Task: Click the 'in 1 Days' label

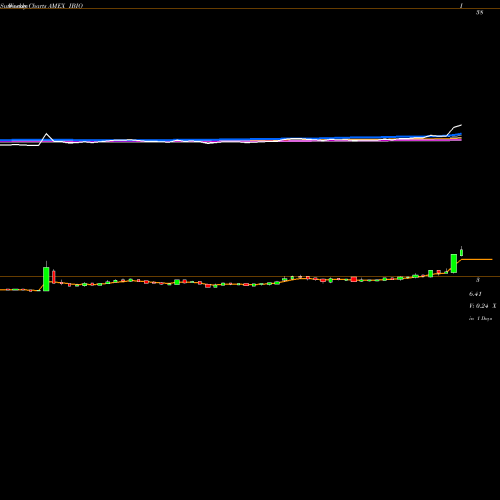Action: click(480, 318)
